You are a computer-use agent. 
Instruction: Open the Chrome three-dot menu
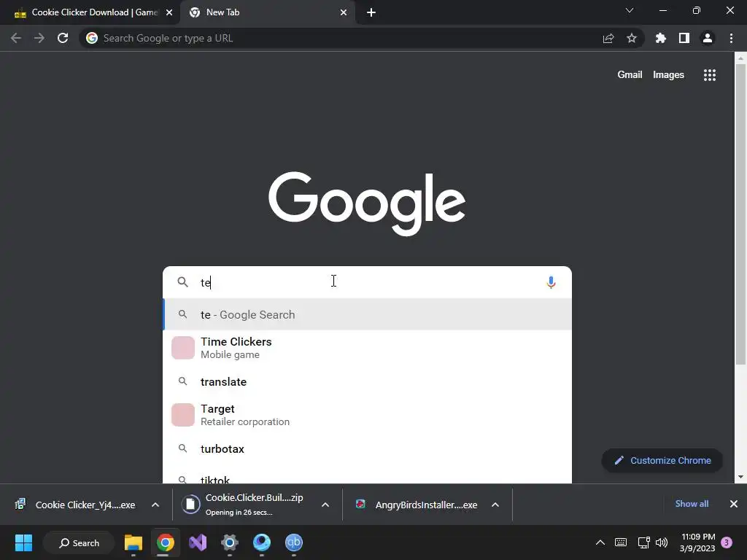coord(731,38)
